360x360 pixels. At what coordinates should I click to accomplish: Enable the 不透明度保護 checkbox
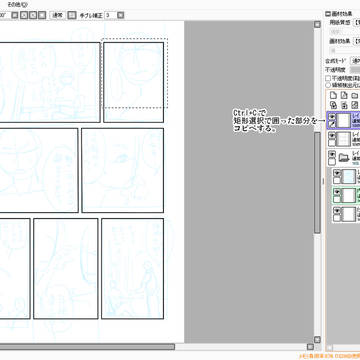(x=328, y=78)
